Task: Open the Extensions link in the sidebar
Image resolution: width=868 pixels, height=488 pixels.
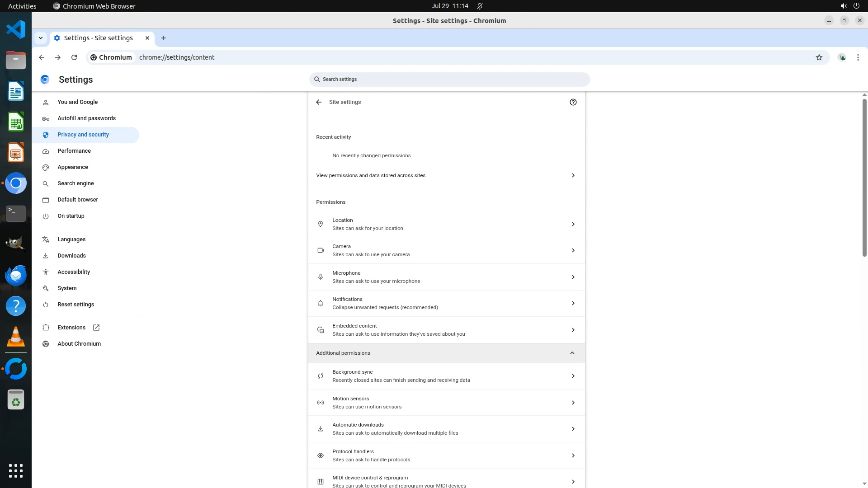Action: (x=71, y=328)
